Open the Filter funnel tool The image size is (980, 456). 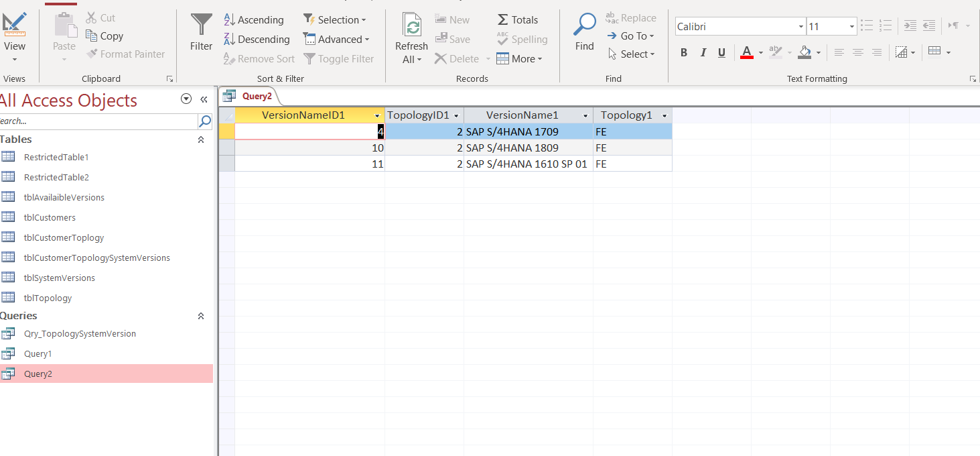(x=201, y=32)
